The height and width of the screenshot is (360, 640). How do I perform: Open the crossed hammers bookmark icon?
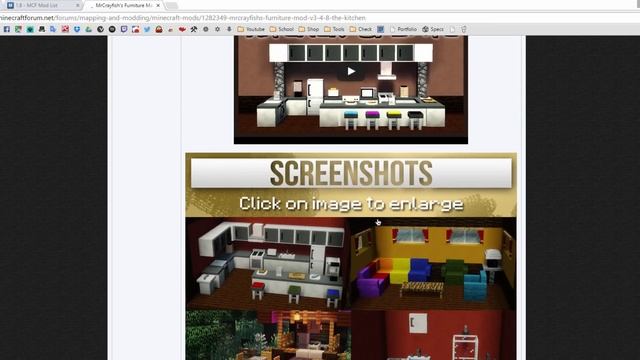coord(193,29)
